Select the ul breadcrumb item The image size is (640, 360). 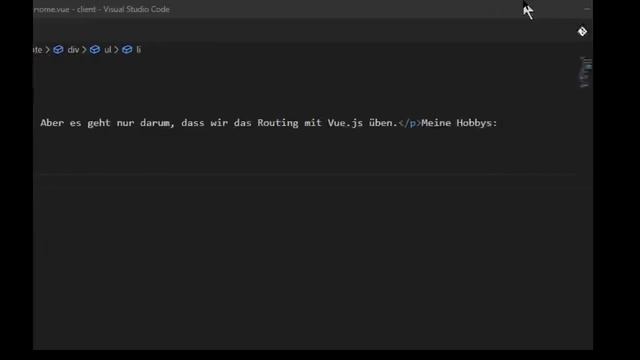pyautogui.click(x=107, y=50)
